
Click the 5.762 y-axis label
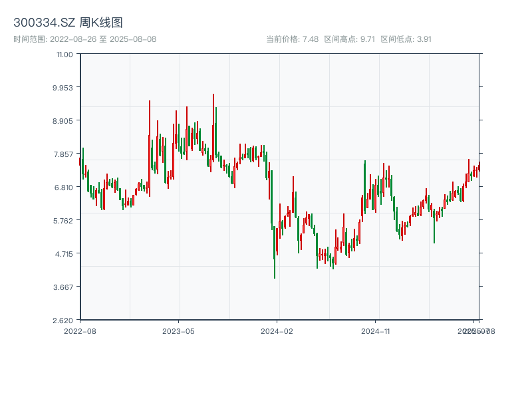point(63,220)
